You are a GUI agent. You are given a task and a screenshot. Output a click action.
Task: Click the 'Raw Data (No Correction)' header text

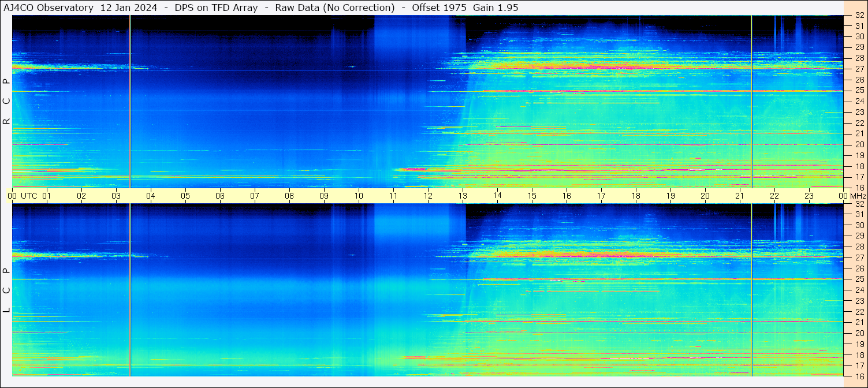point(335,8)
